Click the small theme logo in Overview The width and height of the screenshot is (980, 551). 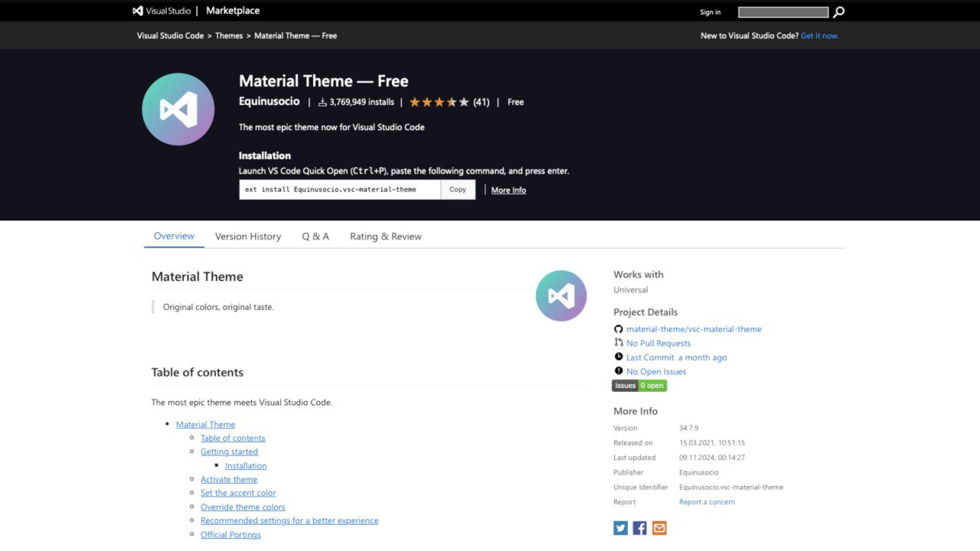561,295
